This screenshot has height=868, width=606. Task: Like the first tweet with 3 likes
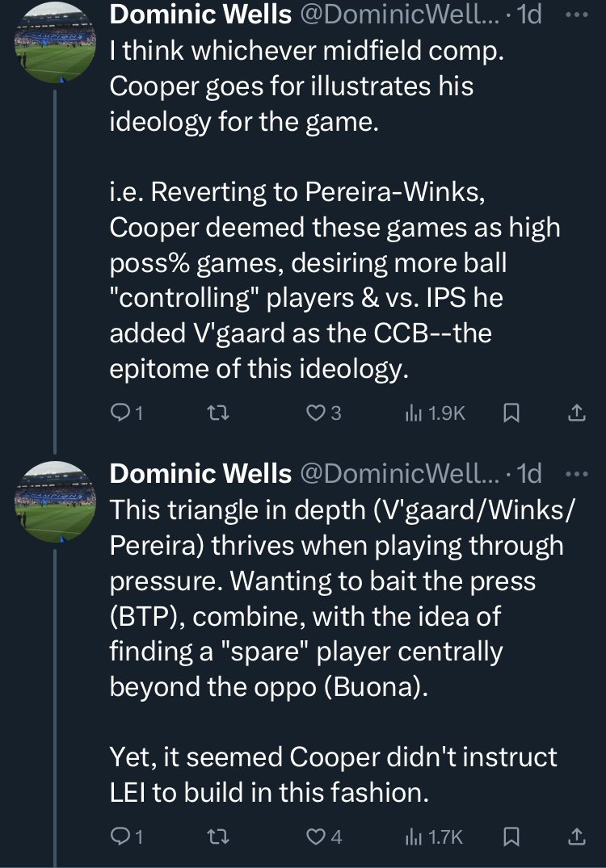pyautogui.click(x=324, y=413)
